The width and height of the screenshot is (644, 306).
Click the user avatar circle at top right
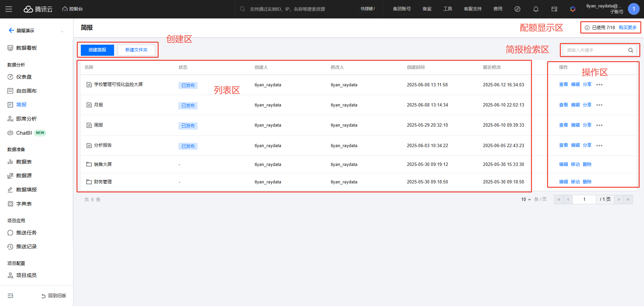pyautogui.click(x=633, y=9)
